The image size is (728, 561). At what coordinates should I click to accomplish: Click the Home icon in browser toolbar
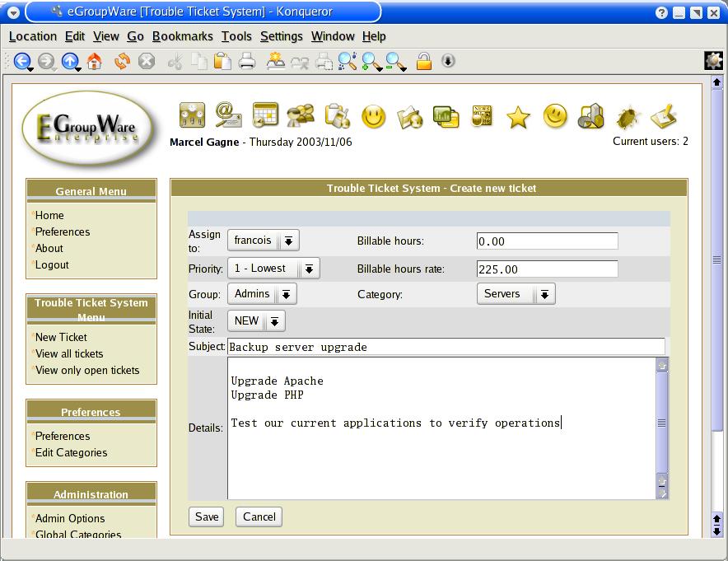click(x=95, y=61)
